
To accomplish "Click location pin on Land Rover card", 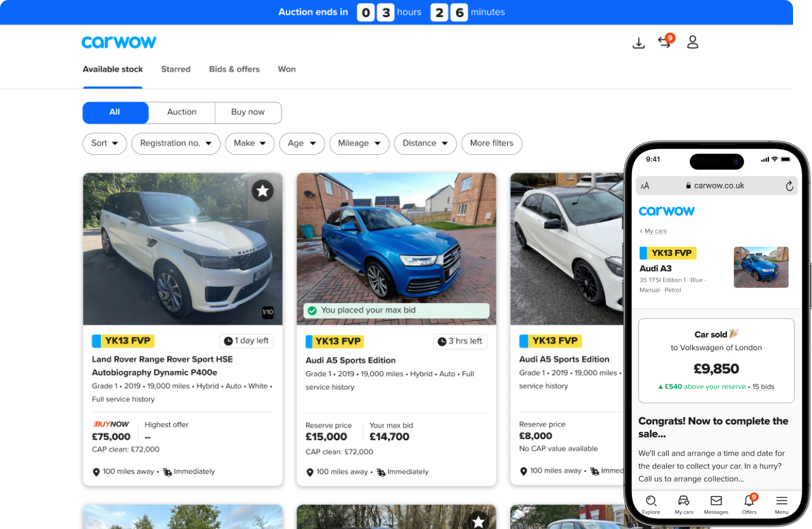I will tap(96, 472).
